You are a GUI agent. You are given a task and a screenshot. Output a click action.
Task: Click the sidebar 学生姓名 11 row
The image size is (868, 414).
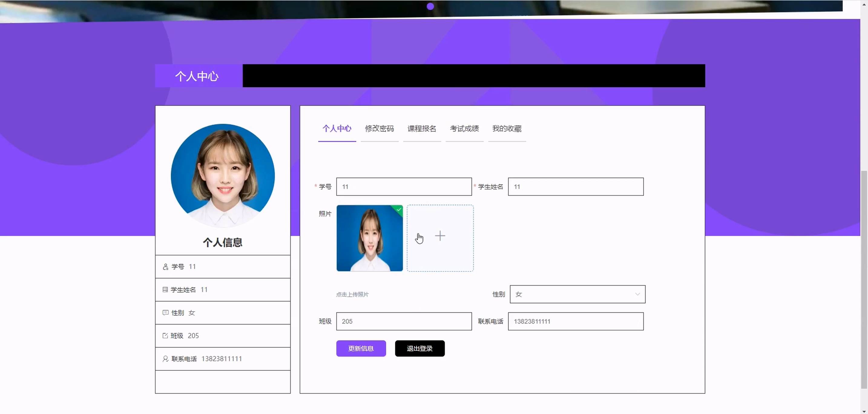click(x=223, y=290)
